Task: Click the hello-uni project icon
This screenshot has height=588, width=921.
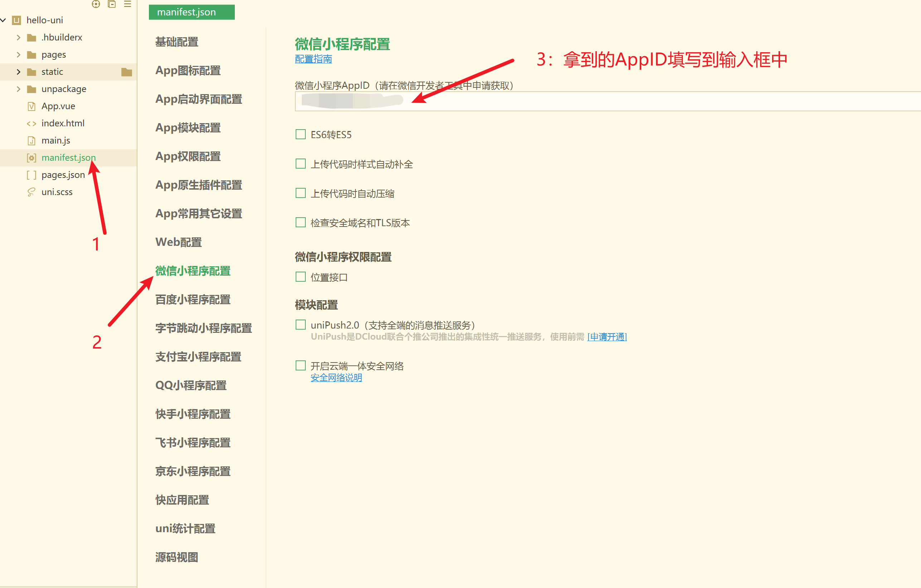Action: click(16, 20)
